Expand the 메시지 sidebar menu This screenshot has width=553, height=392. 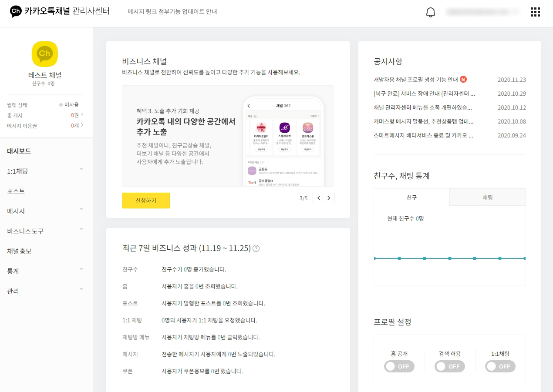pos(81,209)
